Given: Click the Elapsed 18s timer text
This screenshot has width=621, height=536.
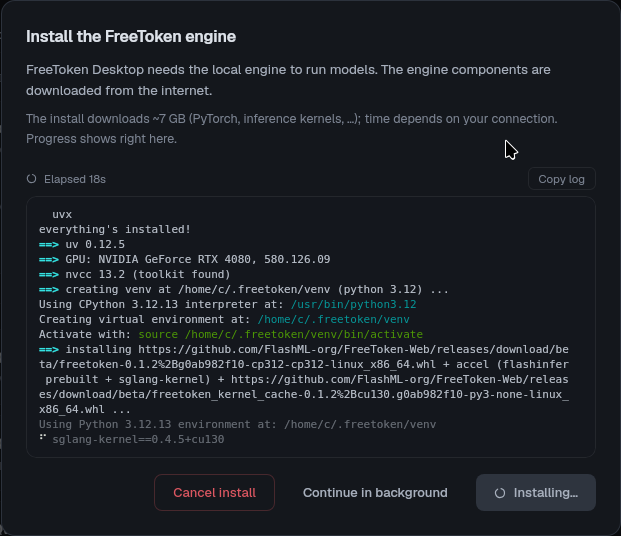Looking at the screenshot, I should (x=75, y=179).
